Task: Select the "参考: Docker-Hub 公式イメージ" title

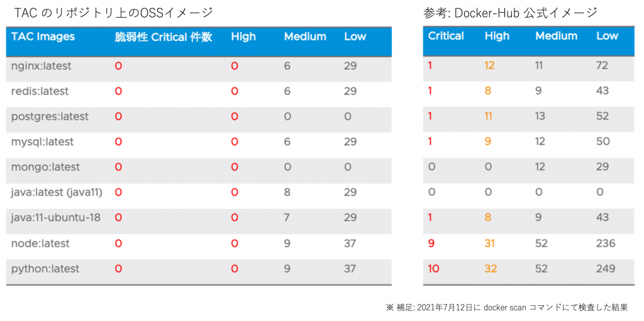Action: 510,13
